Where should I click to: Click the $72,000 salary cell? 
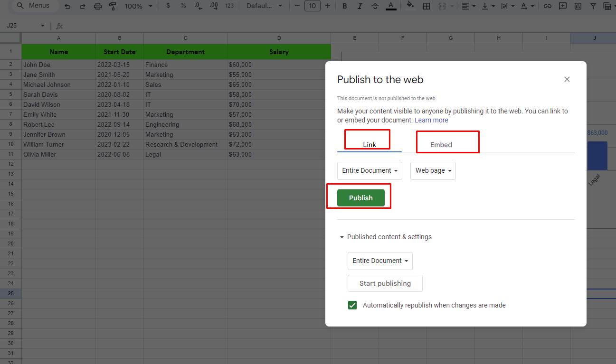[276, 144]
